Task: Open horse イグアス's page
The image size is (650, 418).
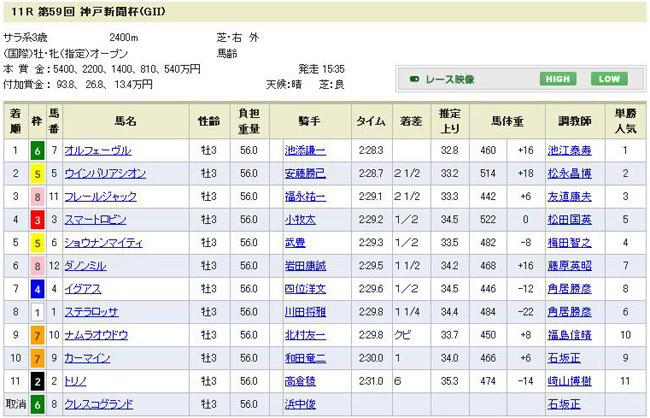Action: [82, 288]
